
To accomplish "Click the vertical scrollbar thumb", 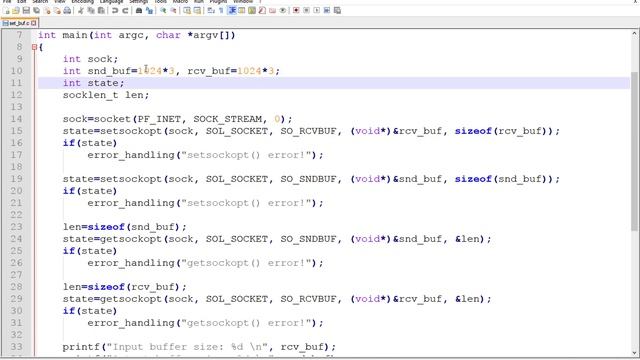I will (634, 151).
